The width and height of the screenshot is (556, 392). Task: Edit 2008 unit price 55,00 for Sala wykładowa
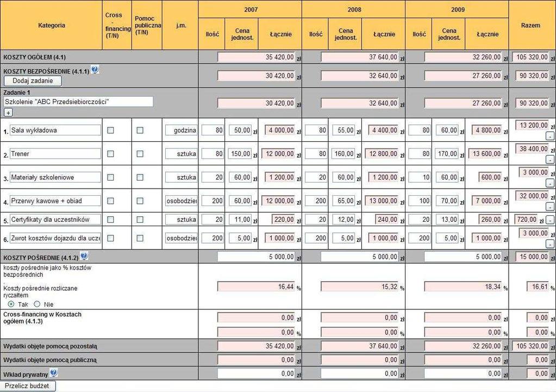coord(343,130)
